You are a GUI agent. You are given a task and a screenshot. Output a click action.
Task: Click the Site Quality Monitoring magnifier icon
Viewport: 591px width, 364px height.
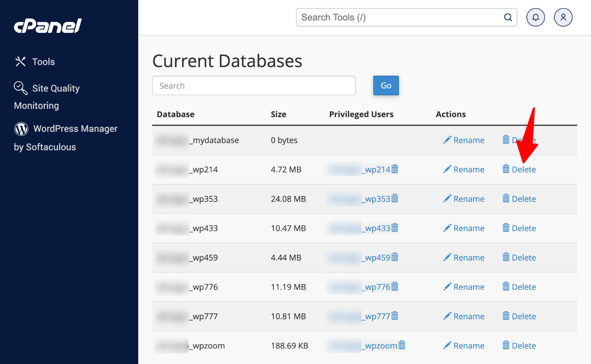(x=20, y=88)
